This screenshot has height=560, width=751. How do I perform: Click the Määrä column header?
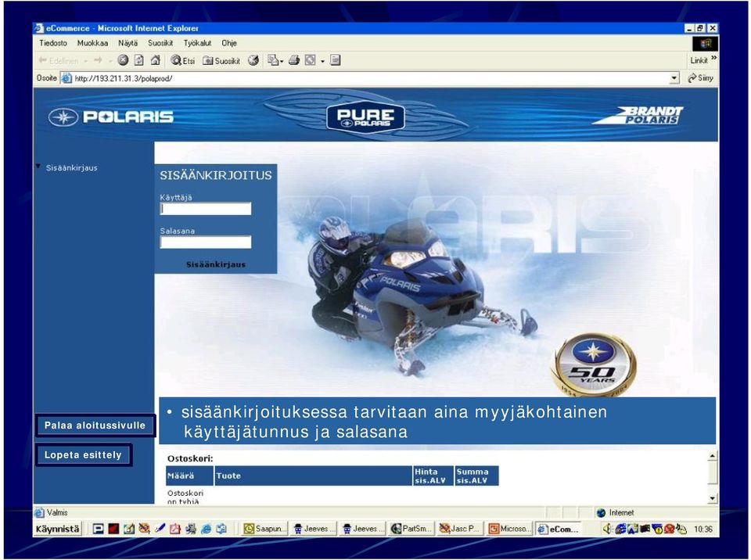[x=189, y=476]
